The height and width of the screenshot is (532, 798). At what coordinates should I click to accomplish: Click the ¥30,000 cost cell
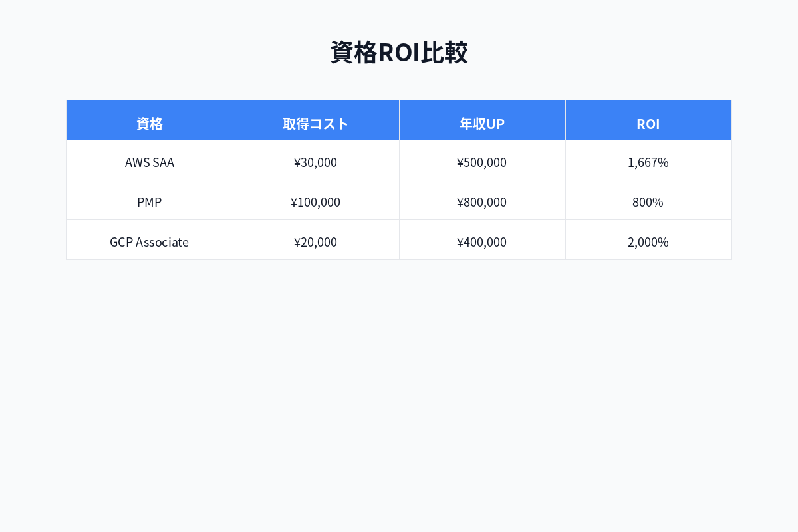click(x=316, y=162)
